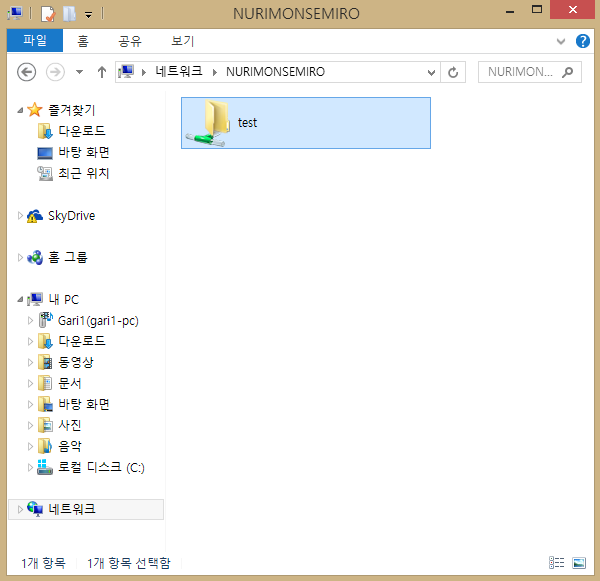Expand the 홈 그룹 node
Viewport: 600px width, 581px height.
click(x=20, y=258)
